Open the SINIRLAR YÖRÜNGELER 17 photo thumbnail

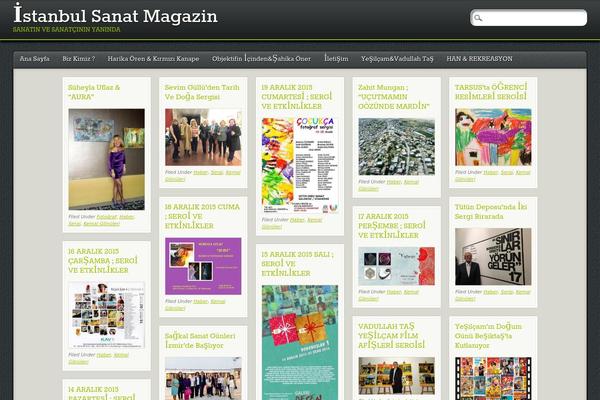click(493, 256)
